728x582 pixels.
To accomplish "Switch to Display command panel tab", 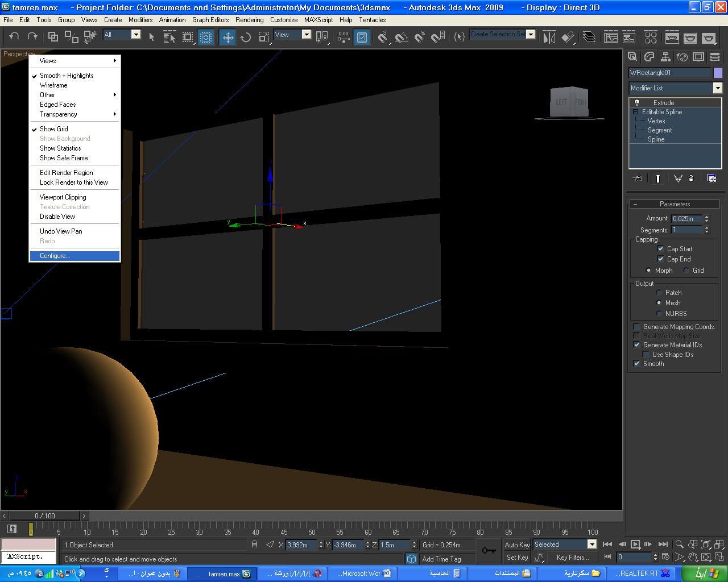I will pos(698,57).
